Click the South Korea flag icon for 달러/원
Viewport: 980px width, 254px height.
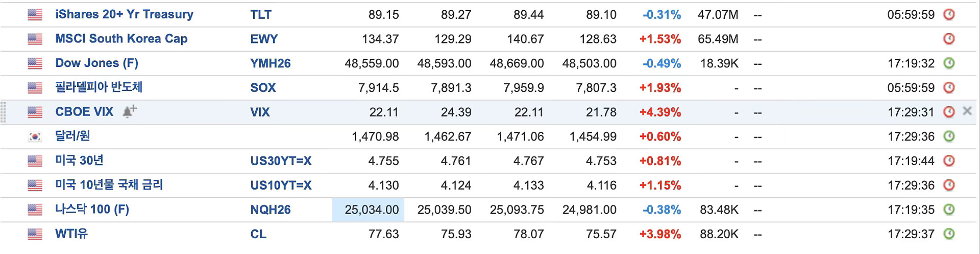coord(35,136)
